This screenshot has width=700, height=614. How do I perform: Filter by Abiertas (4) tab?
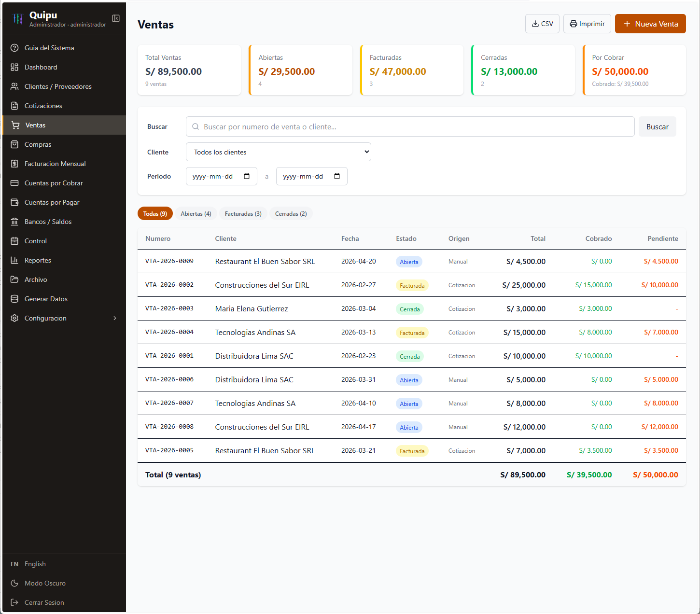(x=196, y=213)
